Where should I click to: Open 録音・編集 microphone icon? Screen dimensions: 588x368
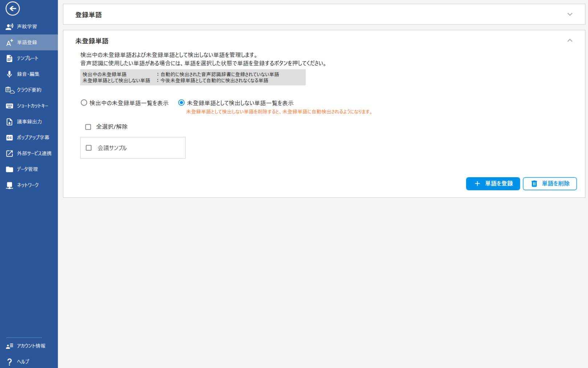point(9,74)
